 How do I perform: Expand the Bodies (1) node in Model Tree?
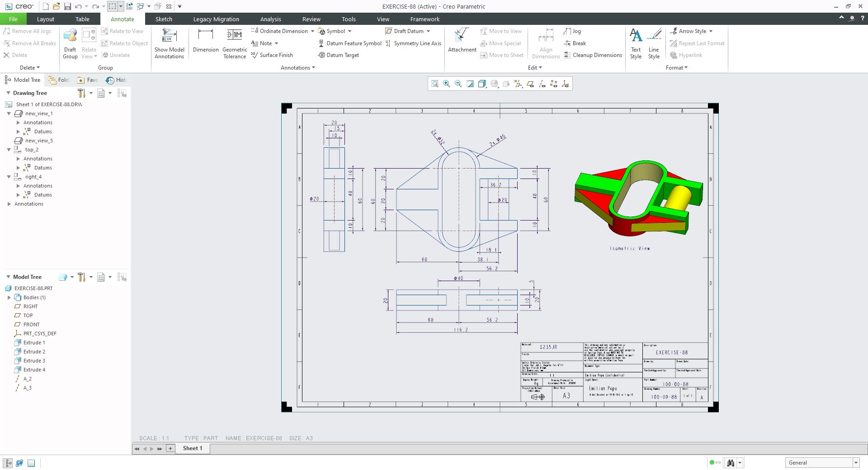point(9,297)
